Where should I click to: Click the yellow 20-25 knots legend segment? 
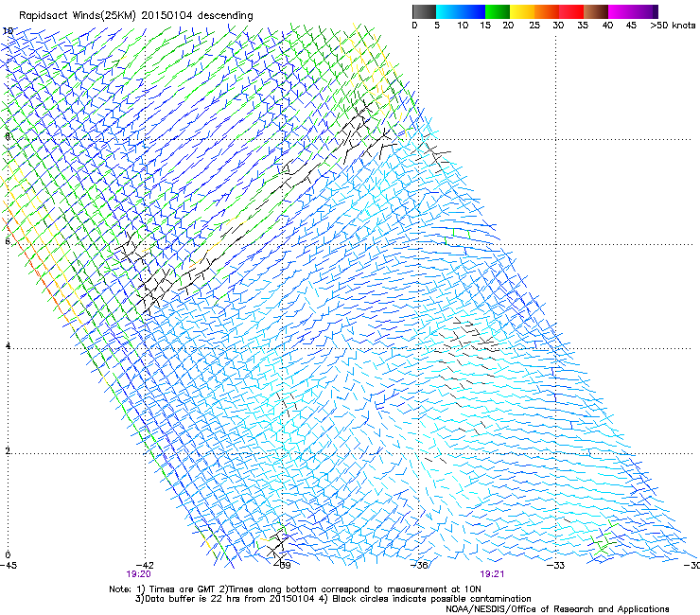[522, 11]
